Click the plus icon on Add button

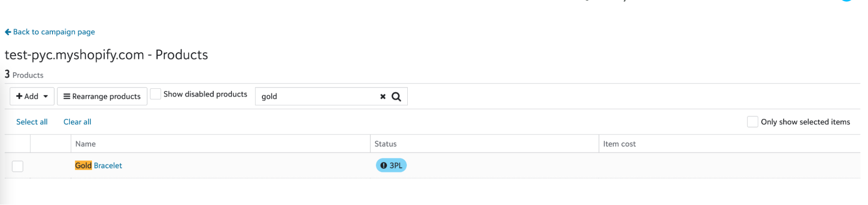pyautogui.click(x=19, y=96)
